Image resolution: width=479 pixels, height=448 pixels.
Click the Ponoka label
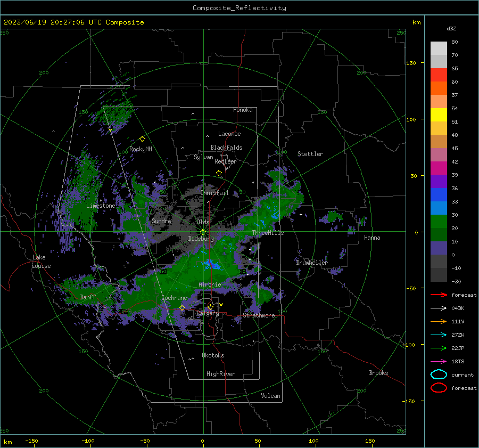243,110
